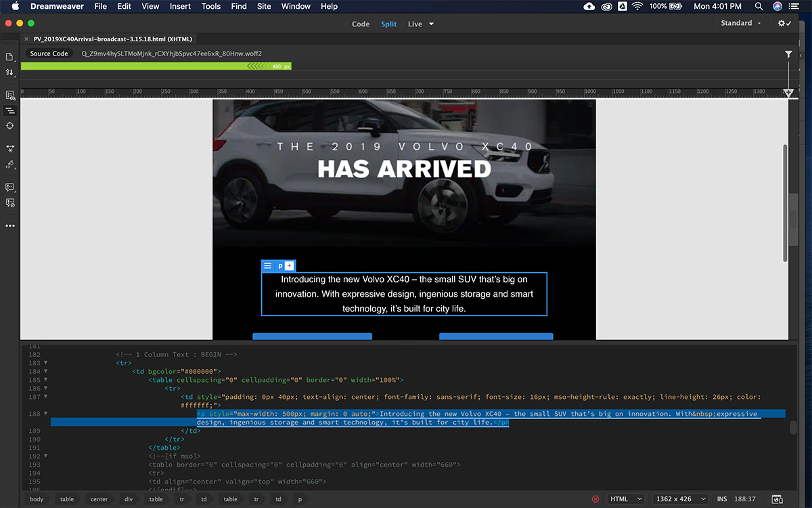812x508 pixels.
Task: Open the Tools menu
Action: pos(211,6)
